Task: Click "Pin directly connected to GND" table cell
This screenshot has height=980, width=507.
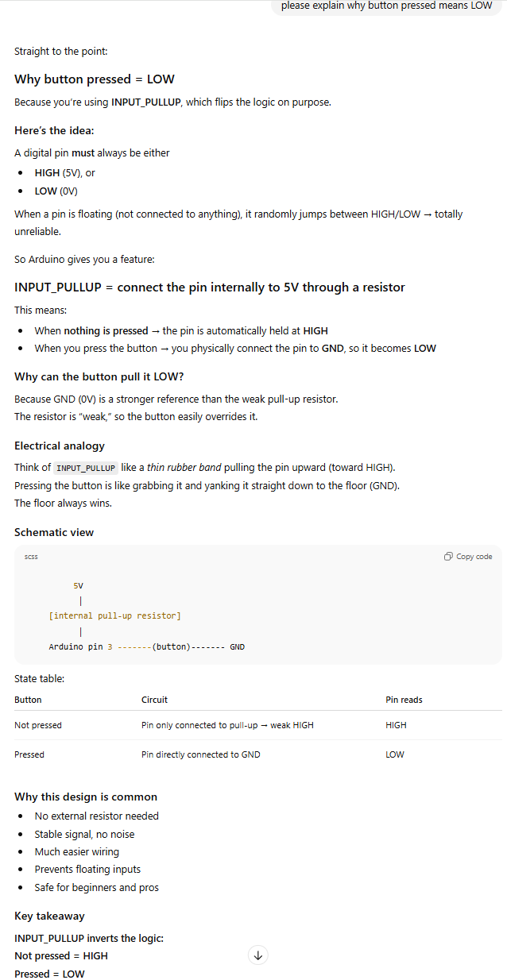Action: pyautogui.click(x=200, y=754)
